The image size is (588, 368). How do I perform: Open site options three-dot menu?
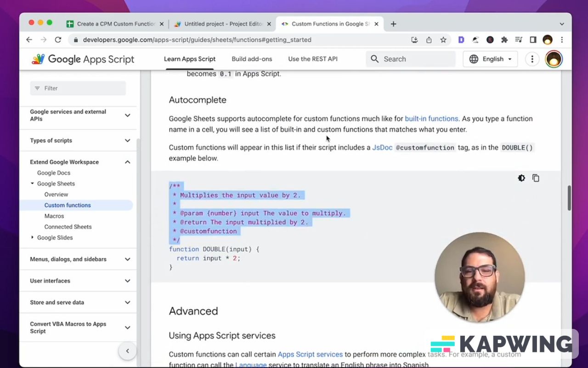click(532, 59)
